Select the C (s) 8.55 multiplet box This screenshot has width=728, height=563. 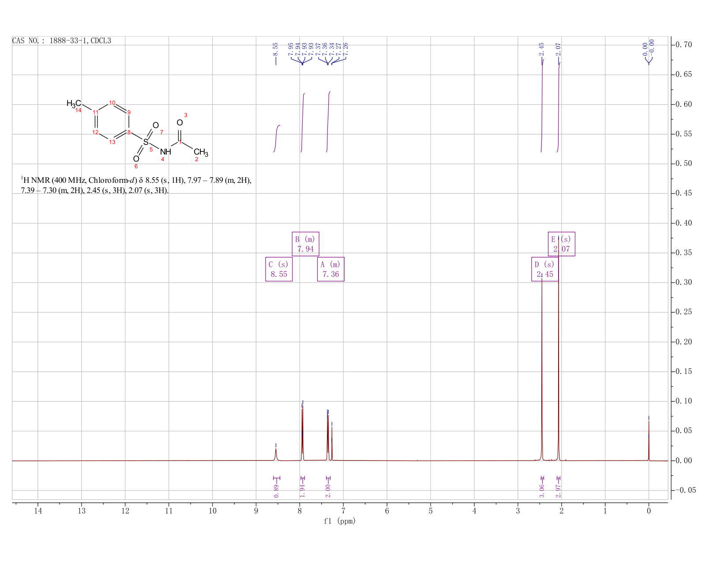click(279, 269)
